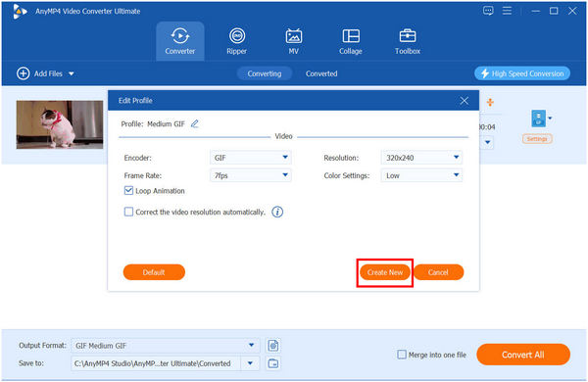Click the AnyMP4 app logo icon
The image size is (588, 382).
[x=20, y=11]
